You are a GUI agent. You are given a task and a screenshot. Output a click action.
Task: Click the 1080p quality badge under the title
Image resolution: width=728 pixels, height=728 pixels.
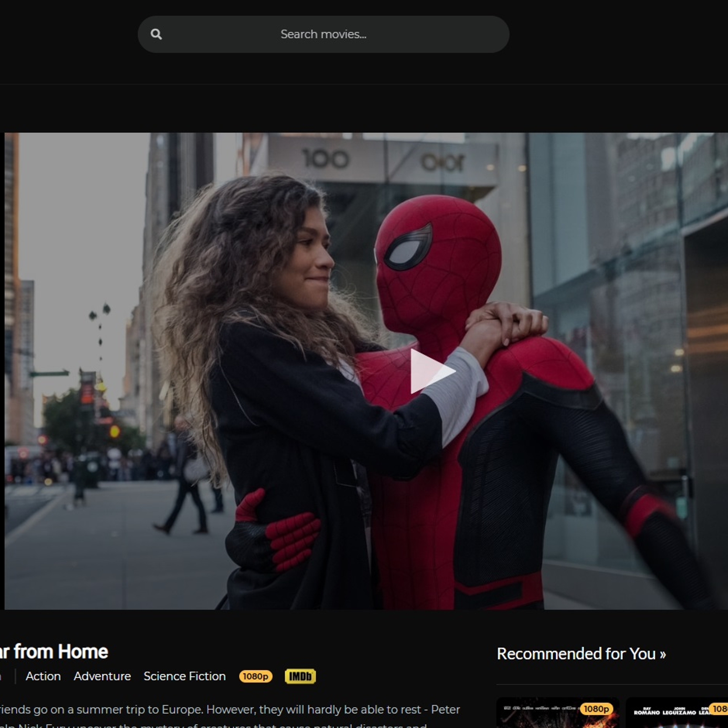pyautogui.click(x=256, y=677)
